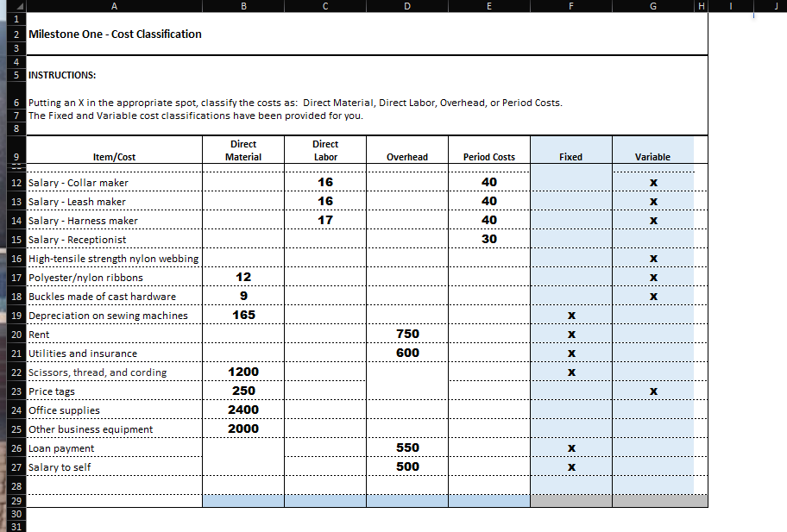Click the 750 Overhead value for Rent
The image size is (787, 532).
pos(406,334)
